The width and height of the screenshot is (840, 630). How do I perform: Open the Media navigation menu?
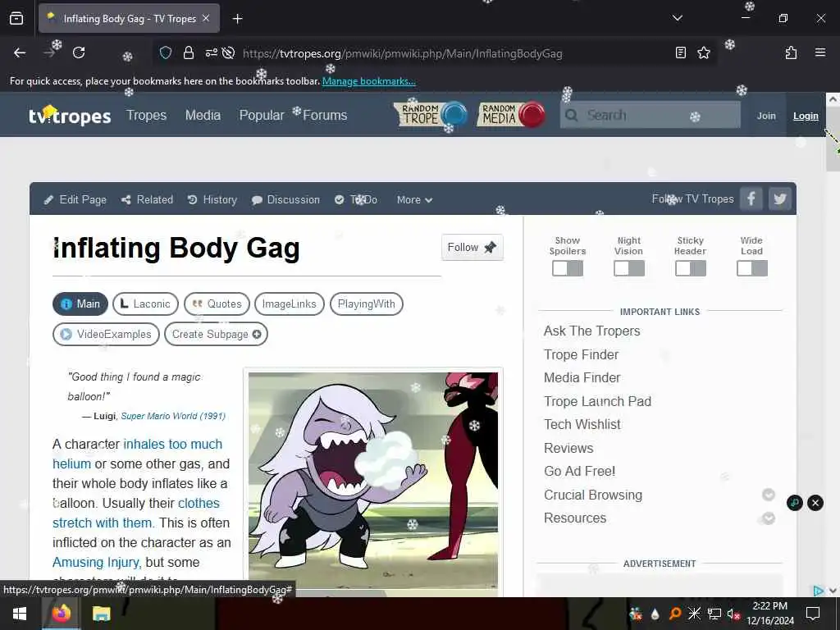[203, 115]
